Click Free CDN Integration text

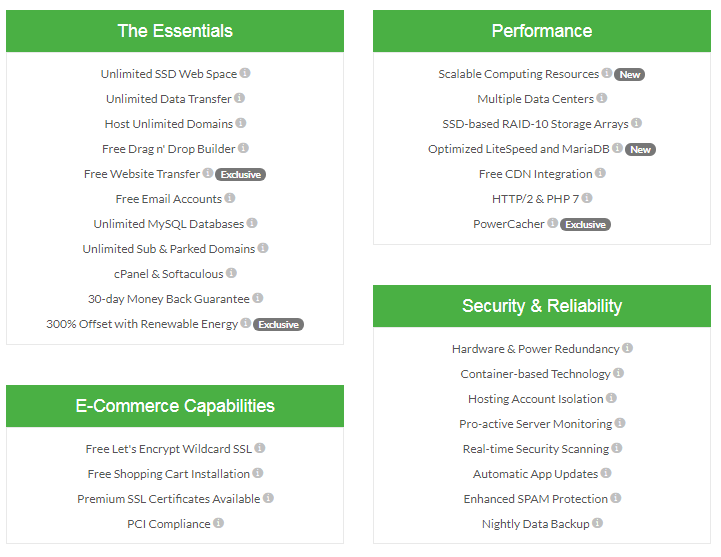[535, 174]
